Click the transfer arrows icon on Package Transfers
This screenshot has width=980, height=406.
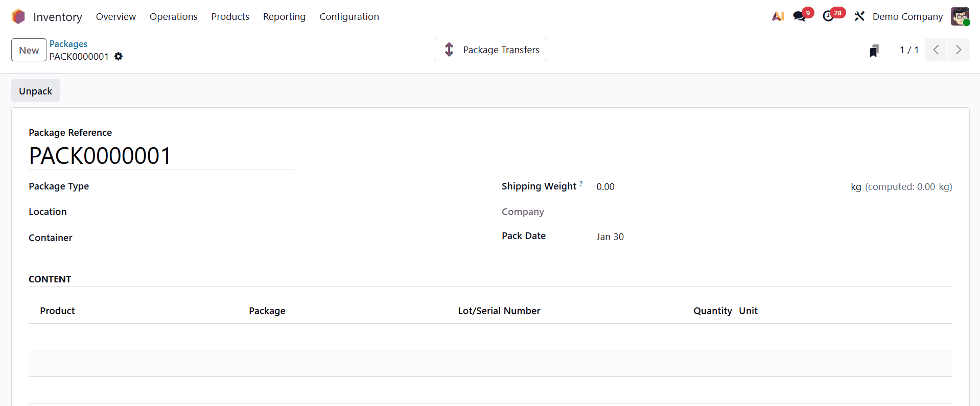pos(449,50)
